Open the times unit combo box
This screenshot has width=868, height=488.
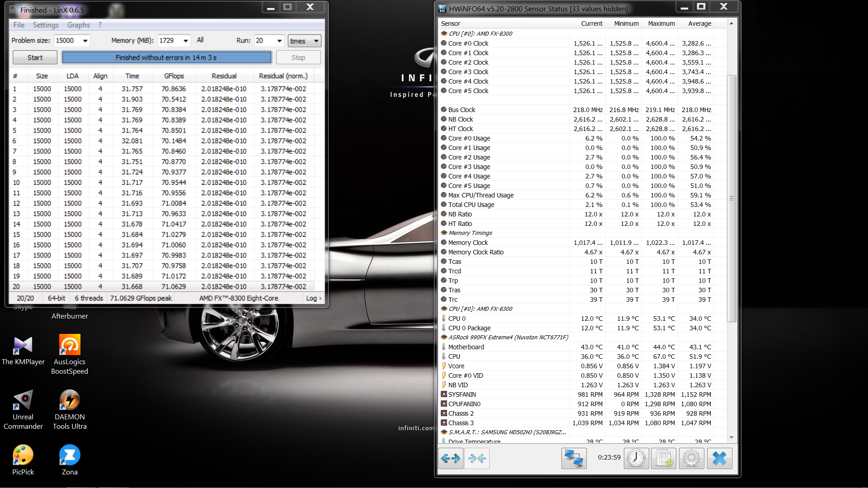304,41
